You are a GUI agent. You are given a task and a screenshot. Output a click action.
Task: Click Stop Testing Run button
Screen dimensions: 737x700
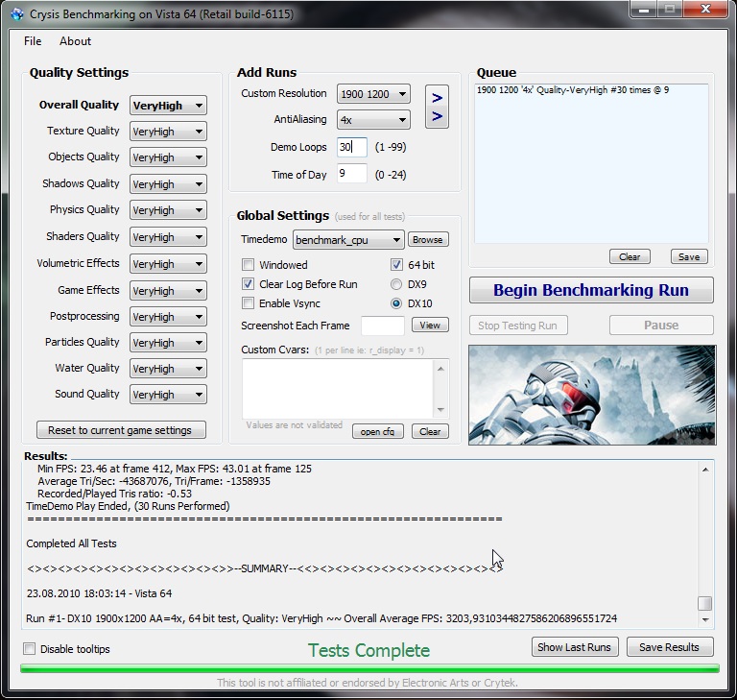click(x=518, y=326)
